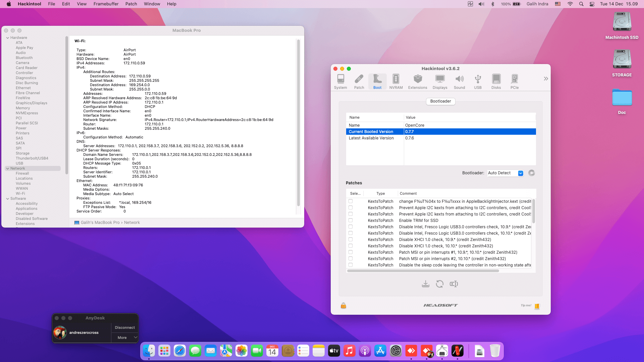This screenshot has width=644, height=362.
Task: Open Control Center in menu bar
Action: coord(592,4)
